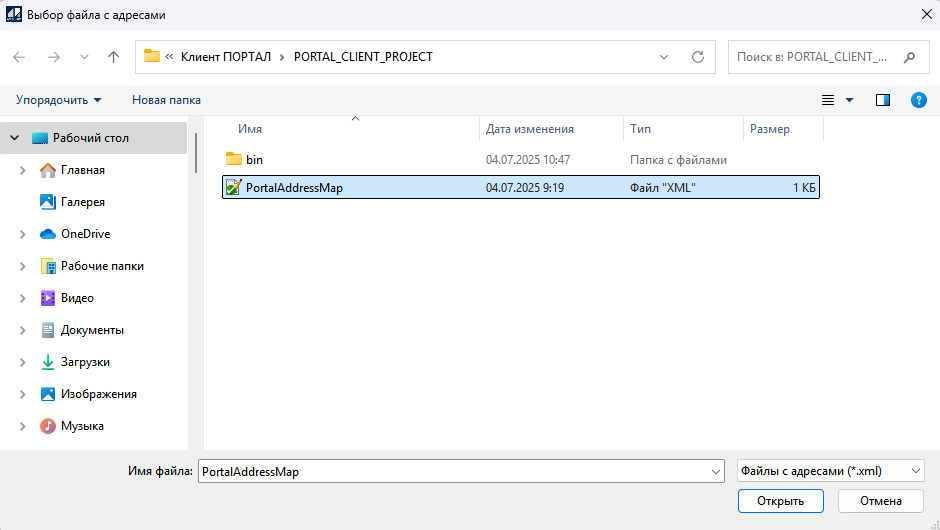This screenshot has height=530, width=940.
Task: Click the Up one level arrow
Action: coord(113,57)
